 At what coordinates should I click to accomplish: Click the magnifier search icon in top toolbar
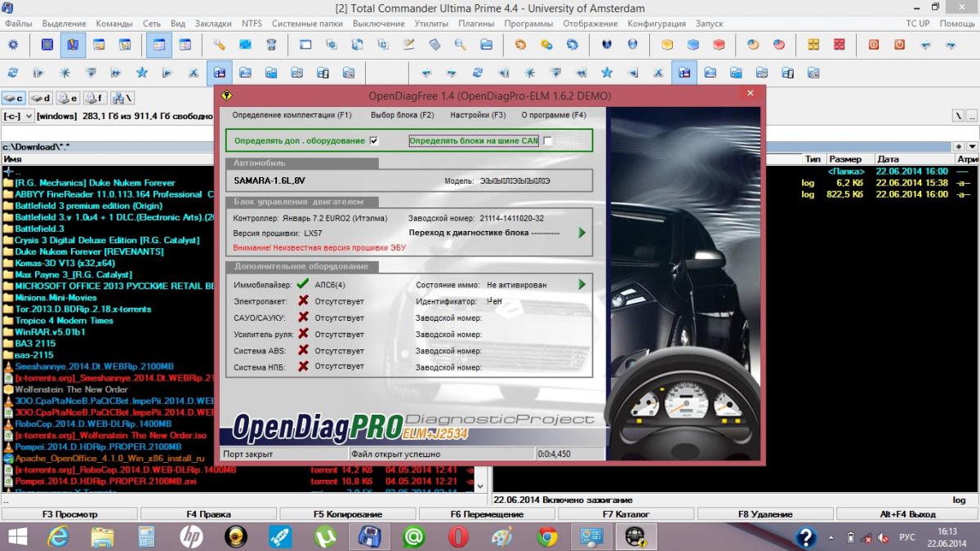coord(460,45)
